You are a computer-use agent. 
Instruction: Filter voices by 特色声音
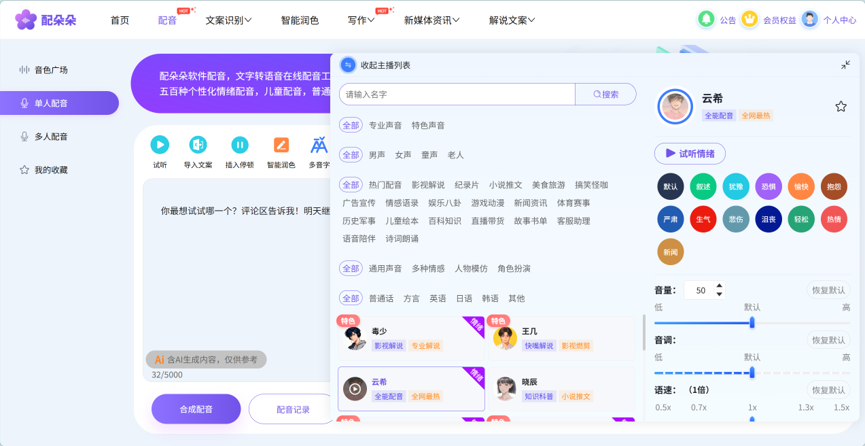[428, 125]
